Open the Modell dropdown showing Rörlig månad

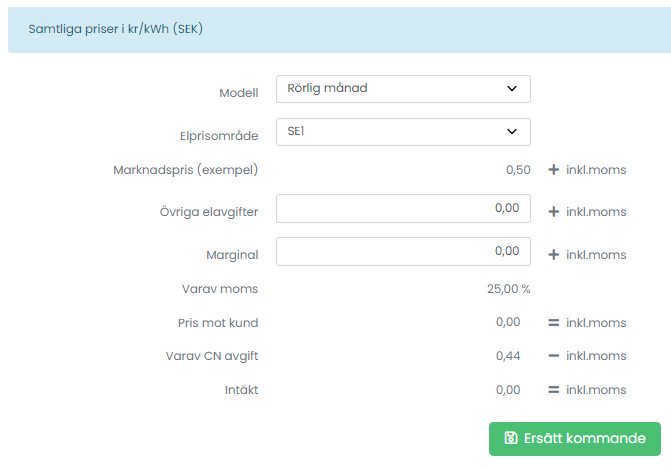(403, 89)
